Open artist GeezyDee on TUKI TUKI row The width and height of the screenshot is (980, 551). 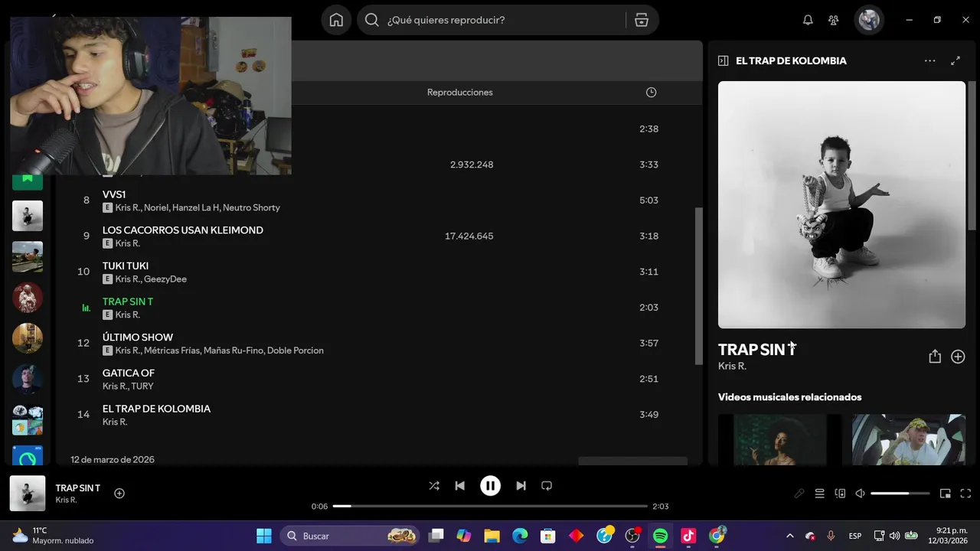pyautogui.click(x=165, y=279)
